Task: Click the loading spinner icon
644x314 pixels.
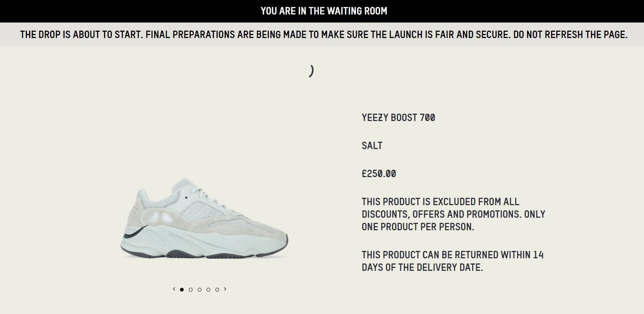Action: pos(311,71)
